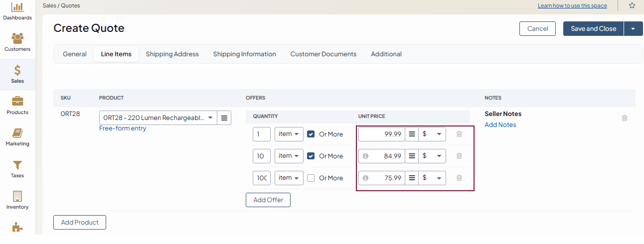Enable Or More for third offer
This screenshot has width=644, height=244.
pyautogui.click(x=311, y=178)
